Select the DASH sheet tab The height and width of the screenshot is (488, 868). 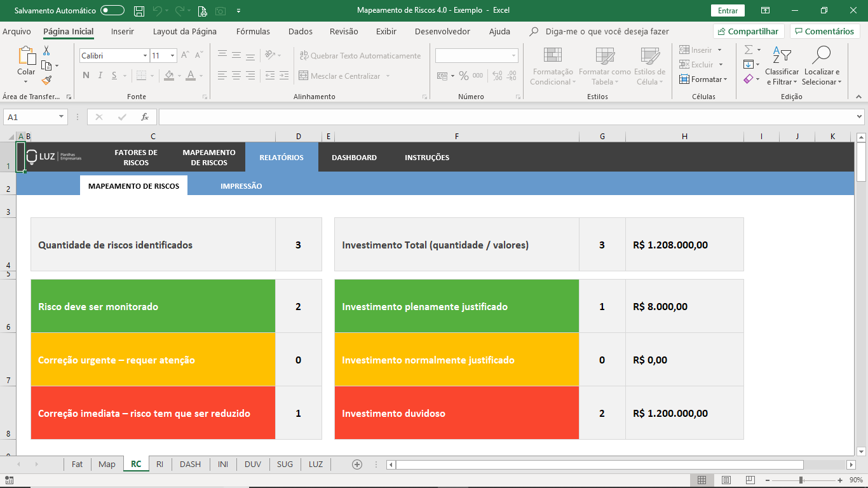pos(190,464)
